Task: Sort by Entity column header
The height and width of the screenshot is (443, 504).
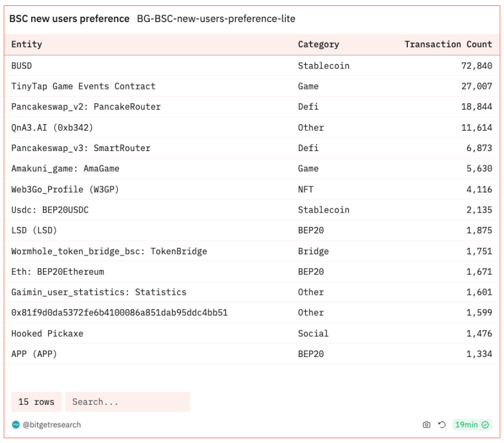Action: click(27, 44)
